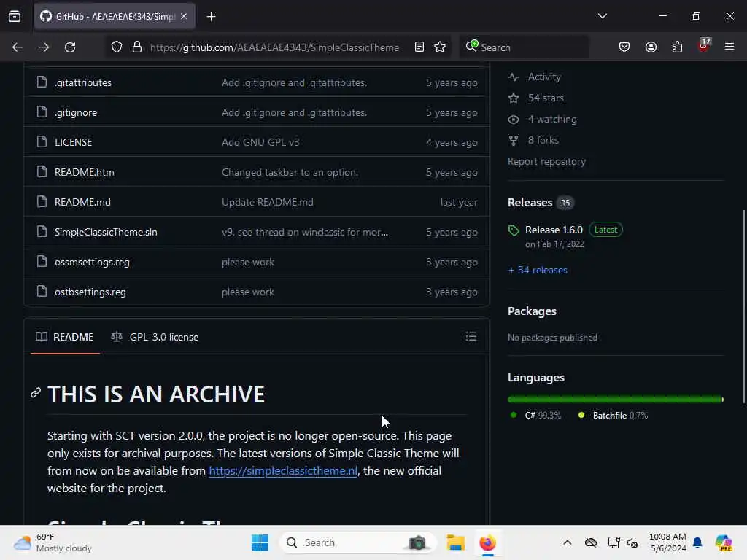Screen dimensions: 747x560
Task: Show hidden system tray icons
Action: coord(567,542)
